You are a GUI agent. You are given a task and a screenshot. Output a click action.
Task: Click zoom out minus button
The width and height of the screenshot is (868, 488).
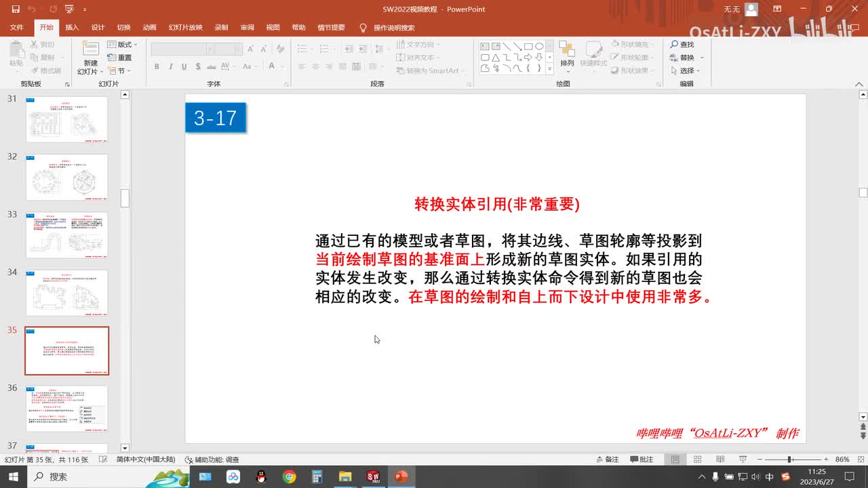coord(760,460)
